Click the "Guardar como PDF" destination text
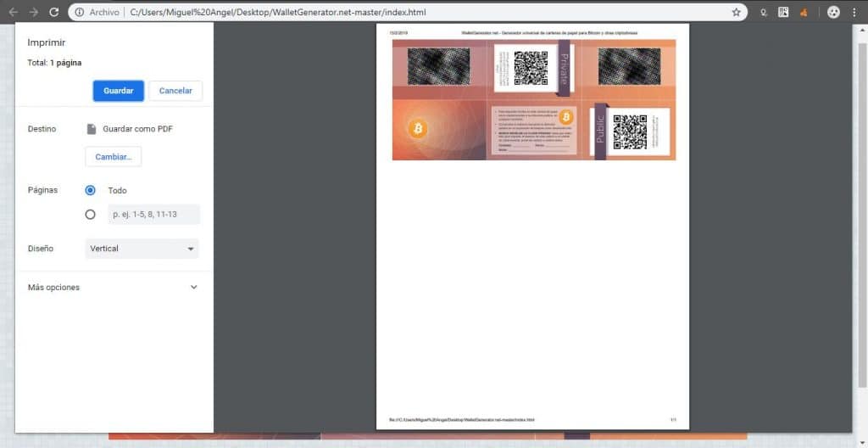The image size is (868, 448). click(x=138, y=129)
